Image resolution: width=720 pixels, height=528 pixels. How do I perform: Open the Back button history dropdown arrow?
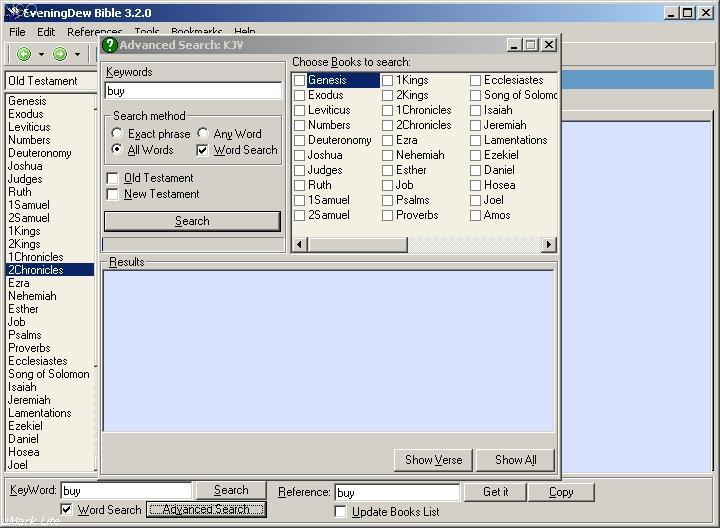point(41,55)
